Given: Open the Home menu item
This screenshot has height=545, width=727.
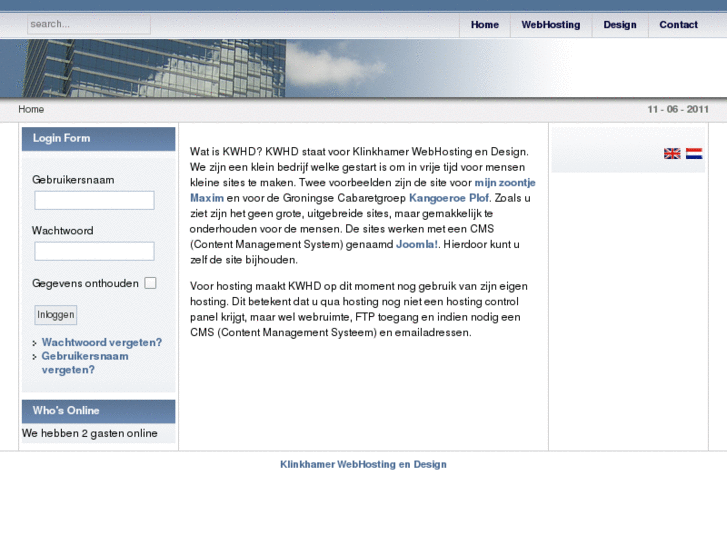Looking at the screenshot, I should tap(485, 25).
